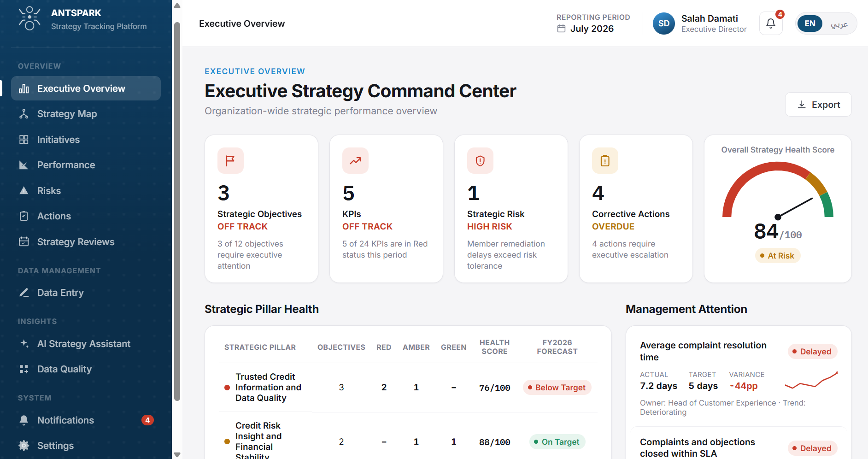The image size is (868, 459).
Task: Click the On Target forecast badge
Action: tap(557, 442)
